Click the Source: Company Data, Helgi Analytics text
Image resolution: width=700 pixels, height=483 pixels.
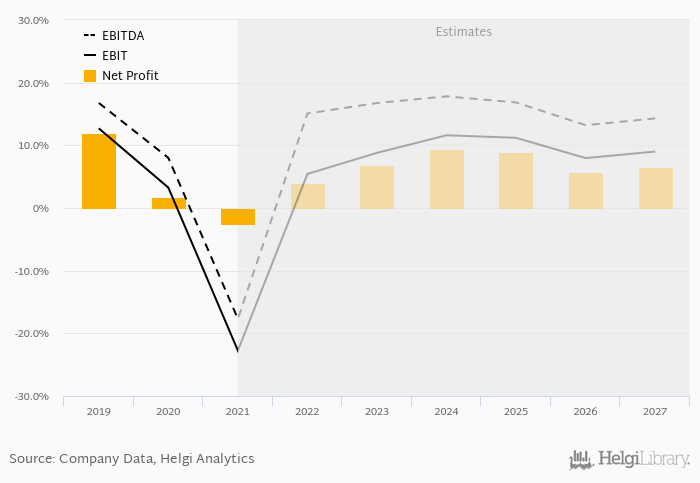point(132,459)
